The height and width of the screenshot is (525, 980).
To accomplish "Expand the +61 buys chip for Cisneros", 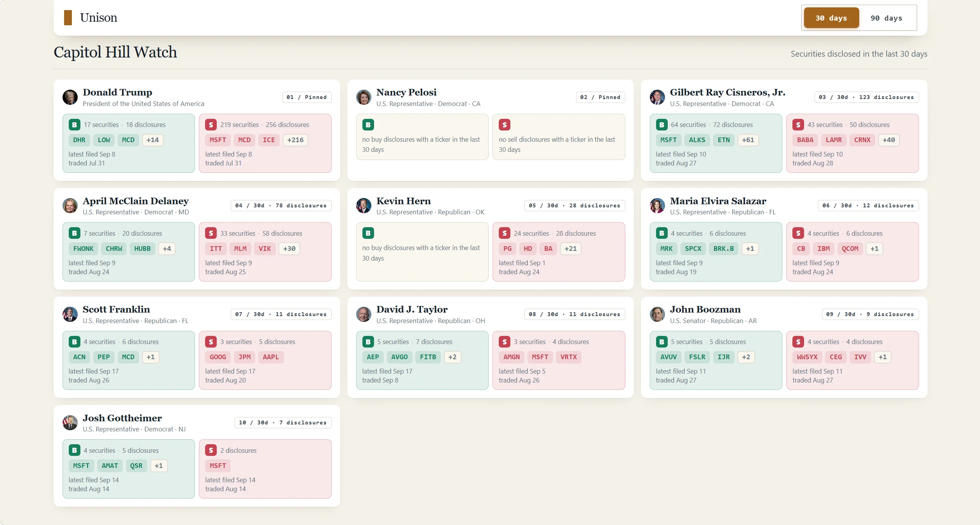I will 748,140.
